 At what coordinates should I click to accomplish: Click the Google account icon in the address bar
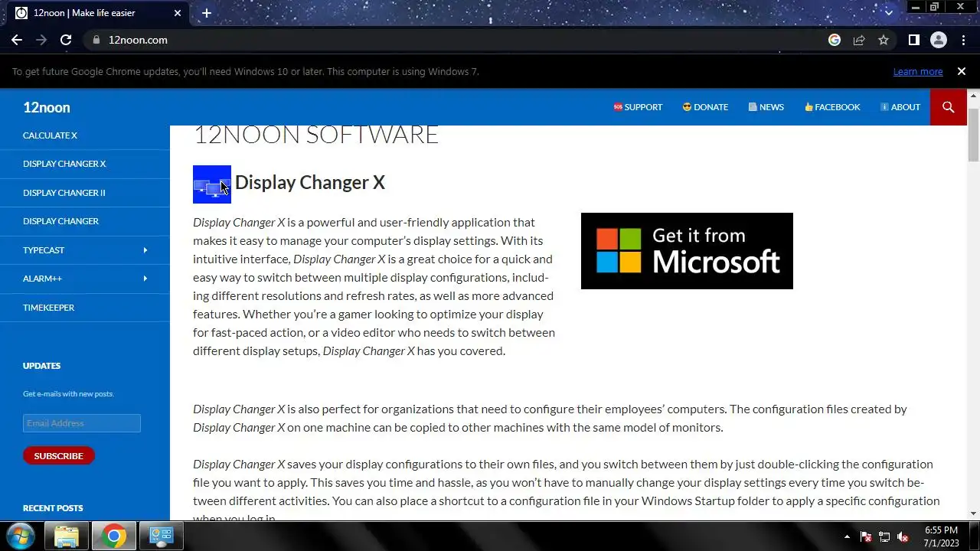pos(835,40)
